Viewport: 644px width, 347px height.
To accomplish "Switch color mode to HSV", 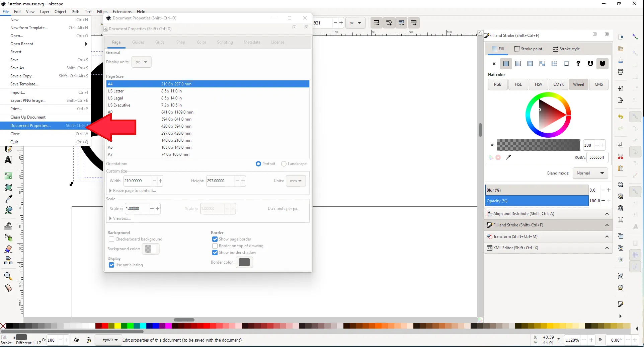I will [539, 84].
